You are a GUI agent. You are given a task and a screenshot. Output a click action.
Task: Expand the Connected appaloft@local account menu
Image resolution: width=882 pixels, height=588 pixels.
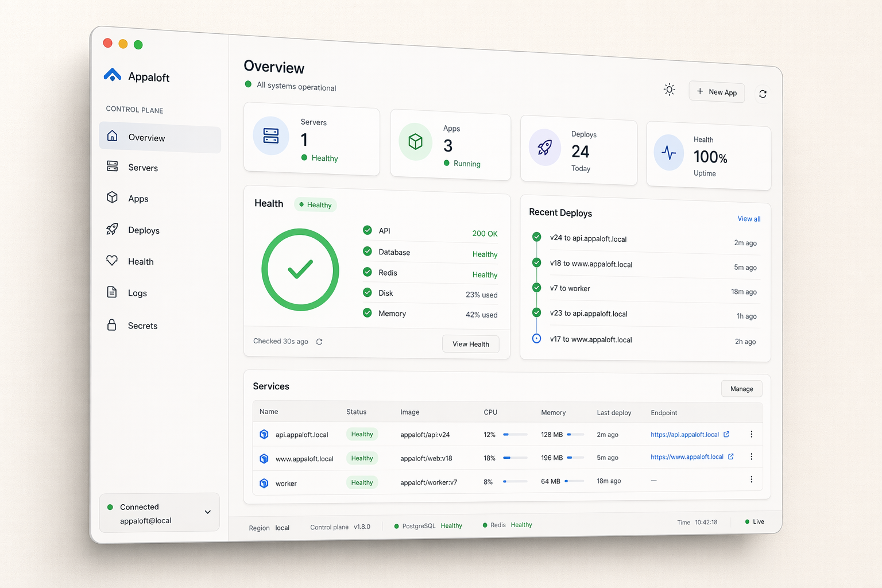[x=159, y=512]
